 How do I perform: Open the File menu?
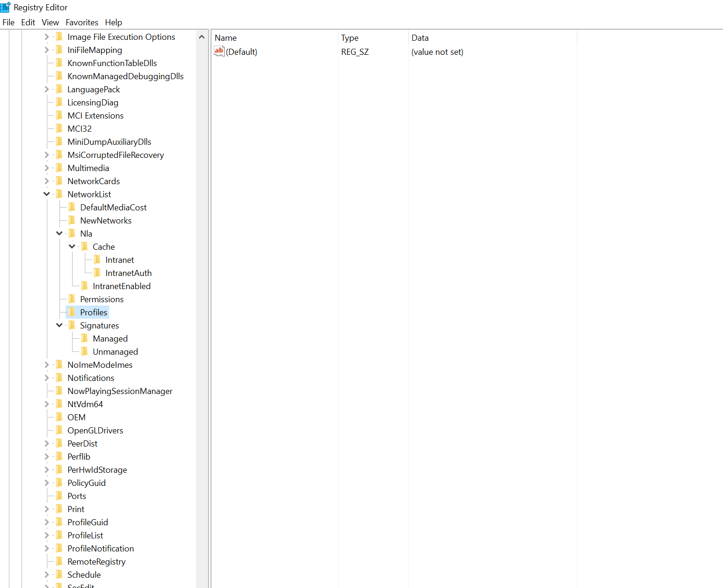8,22
